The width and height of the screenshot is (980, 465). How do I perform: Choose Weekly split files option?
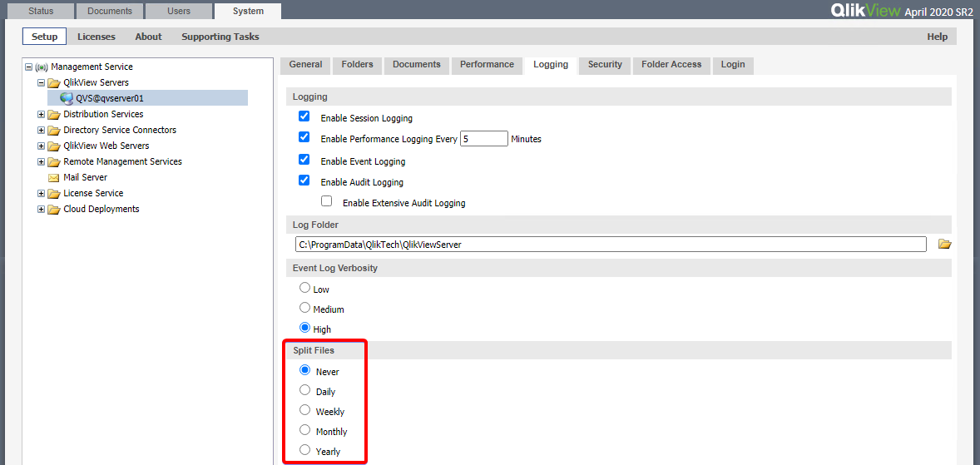[x=305, y=410]
